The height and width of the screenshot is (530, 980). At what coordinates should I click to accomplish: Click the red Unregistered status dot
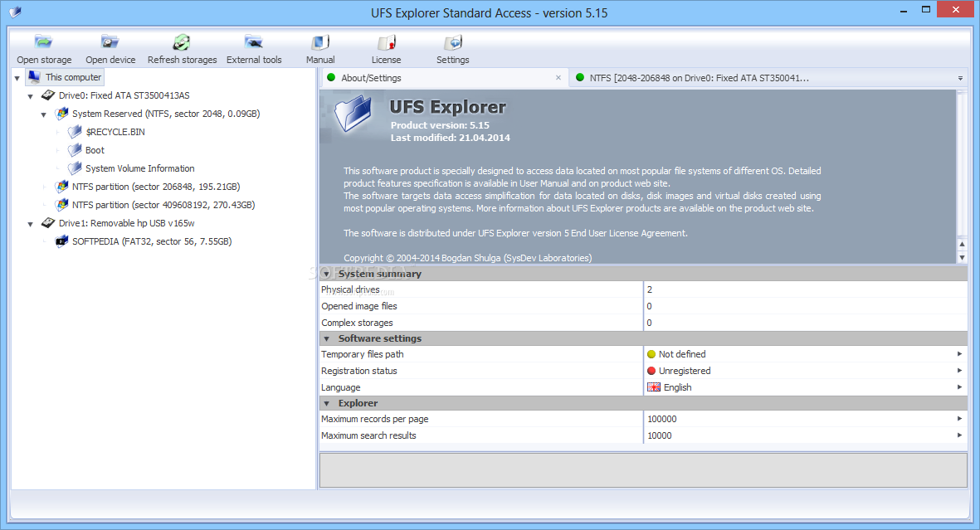click(x=651, y=371)
